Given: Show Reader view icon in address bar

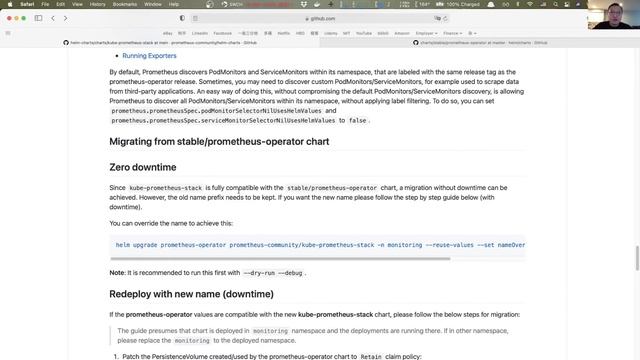Looking at the screenshot, I should [196, 18].
